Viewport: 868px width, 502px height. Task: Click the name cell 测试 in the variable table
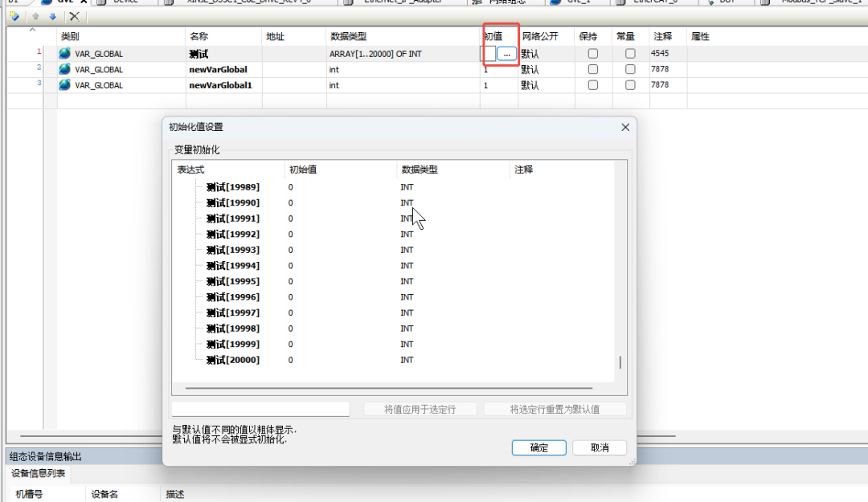click(199, 54)
